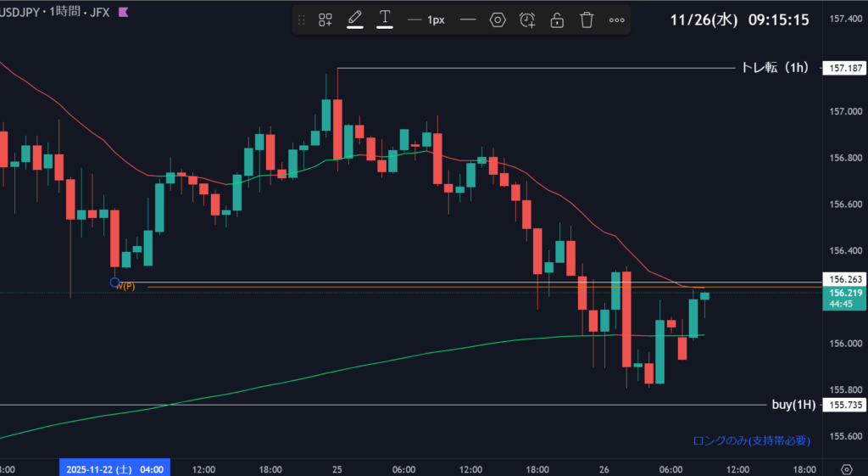The image size is (868, 476).
Task: Click the template icon in drawing toolbar
Action: tap(325, 20)
